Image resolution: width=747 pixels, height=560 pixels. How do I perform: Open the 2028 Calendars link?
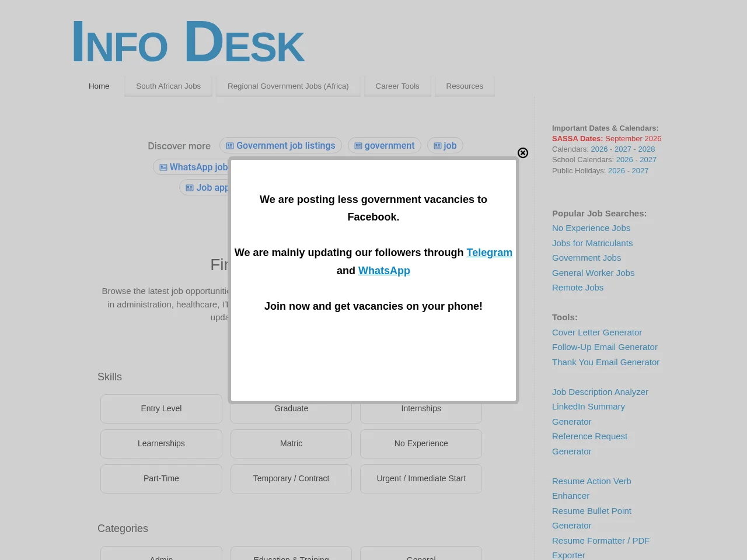pos(646,149)
